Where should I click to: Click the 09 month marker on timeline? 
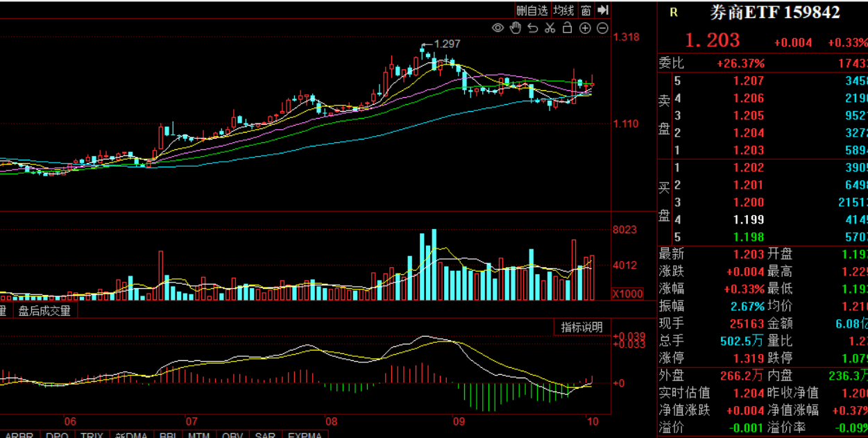tap(458, 421)
